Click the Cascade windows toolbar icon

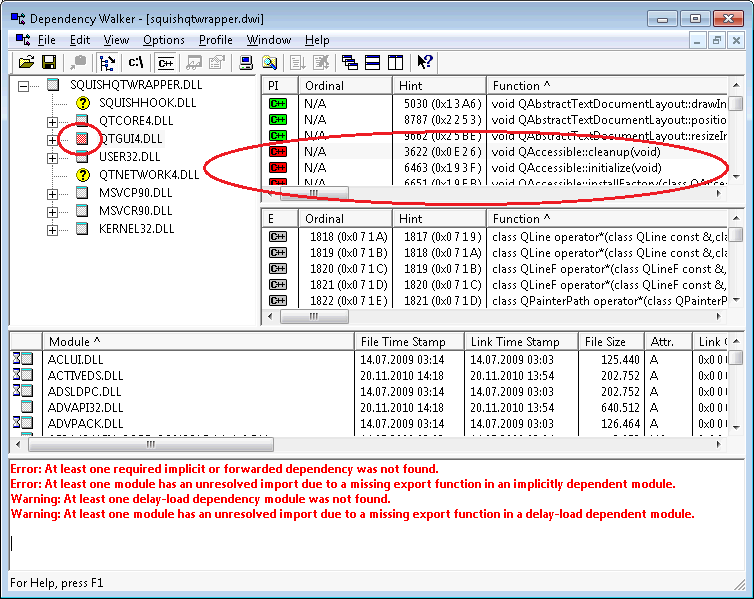click(x=349, y=63)
